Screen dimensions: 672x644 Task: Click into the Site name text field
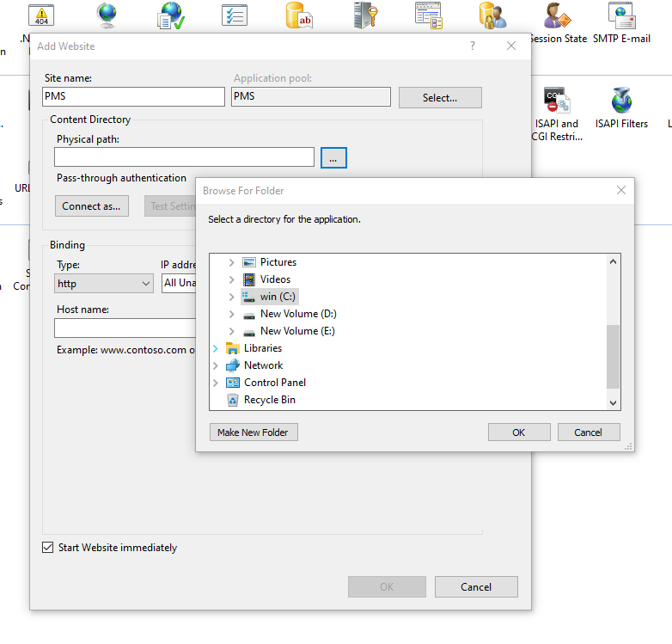(133, 96)
